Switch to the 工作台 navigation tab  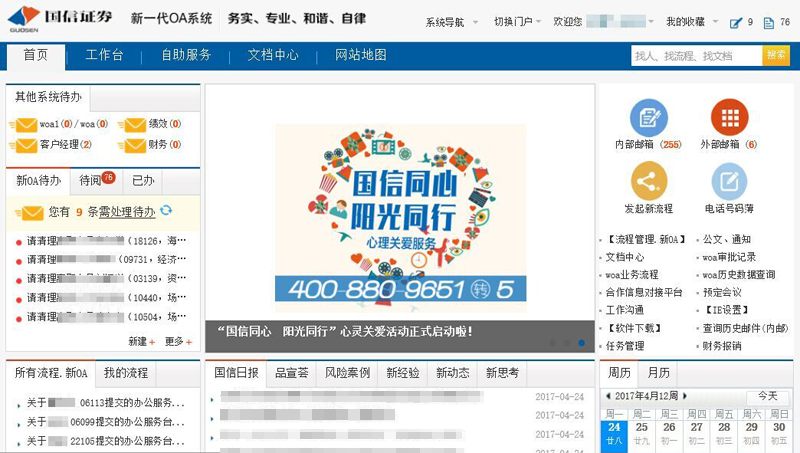coord(104,56)
